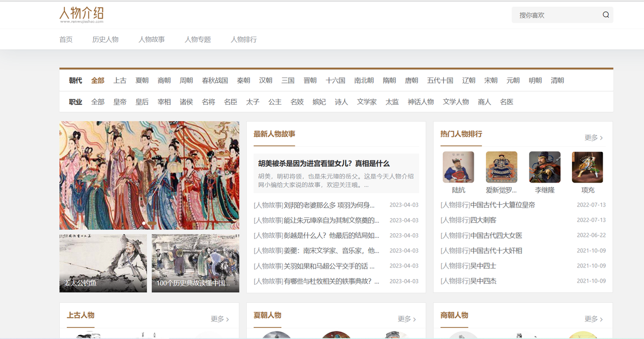
Task: Click the 人物介绍 site logo
Action: (82, 15)
